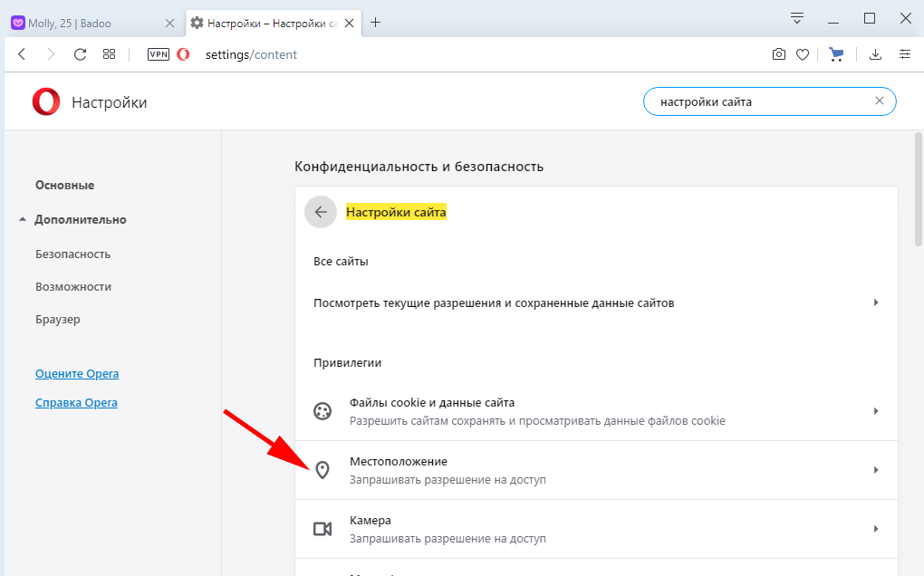The image size is (924, 576).
Task: Click the Оцените Opera link
Action: pyautogui.click(x=77, y=373)
